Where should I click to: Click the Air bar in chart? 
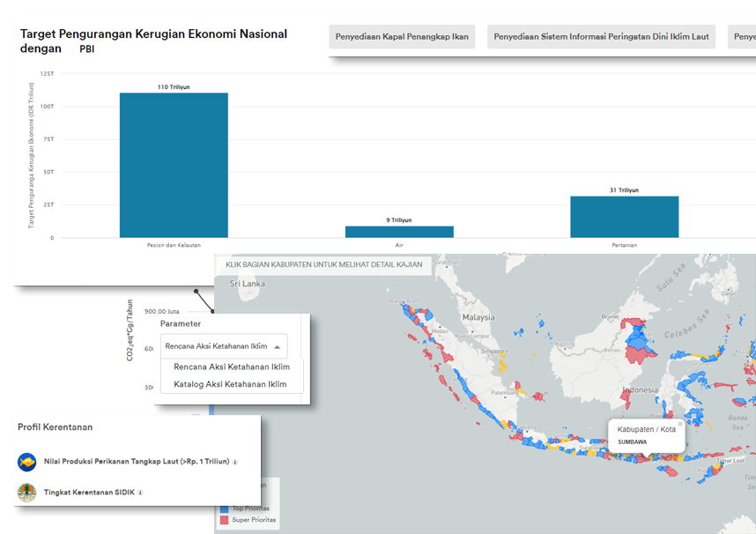(x=399, y=232)
